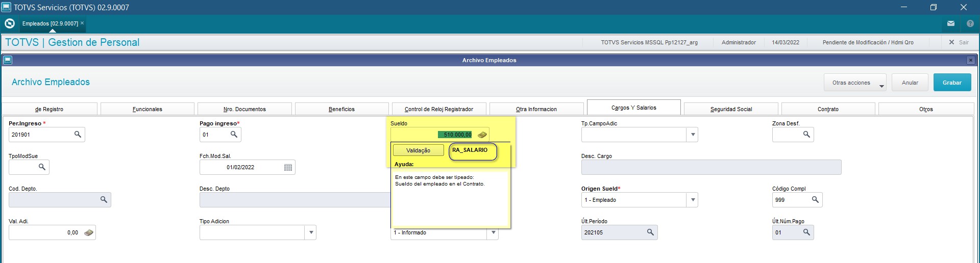Click the Grabar button
The width and height of the screenshot is (980, 263).
point(952,83)
